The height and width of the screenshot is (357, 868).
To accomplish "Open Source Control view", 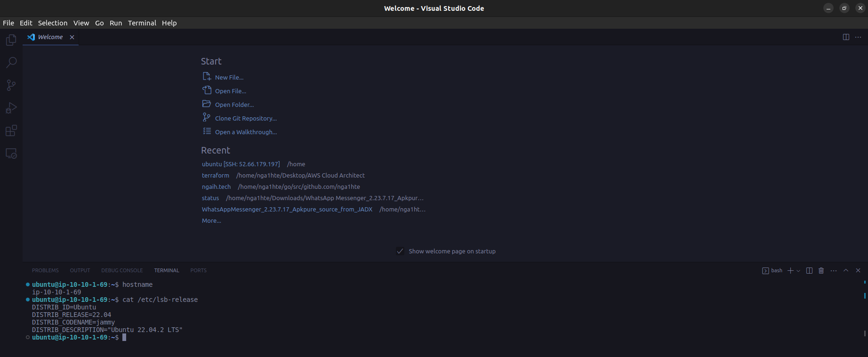I will 11,85.
